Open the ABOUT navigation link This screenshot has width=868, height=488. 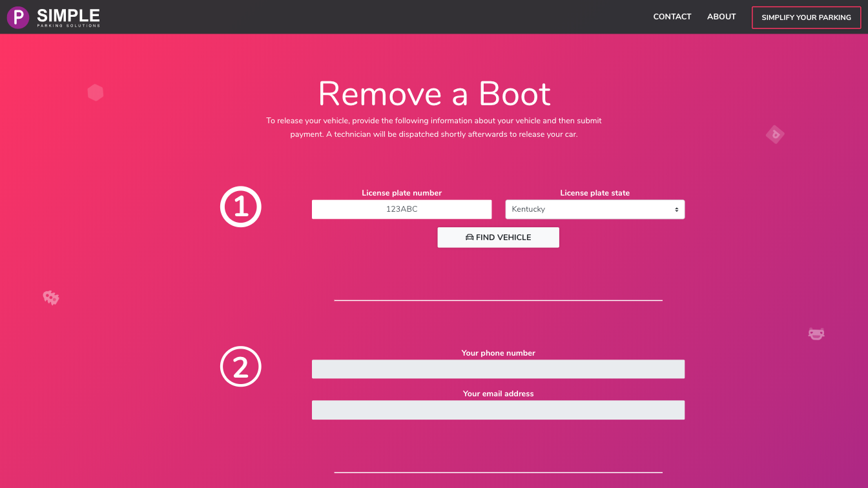tap(721, 17)
